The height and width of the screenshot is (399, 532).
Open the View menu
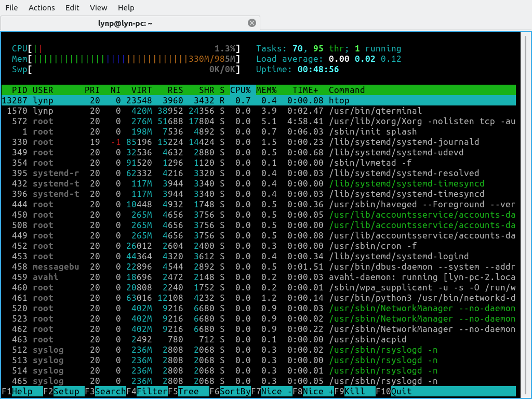[x=98, y=8]
